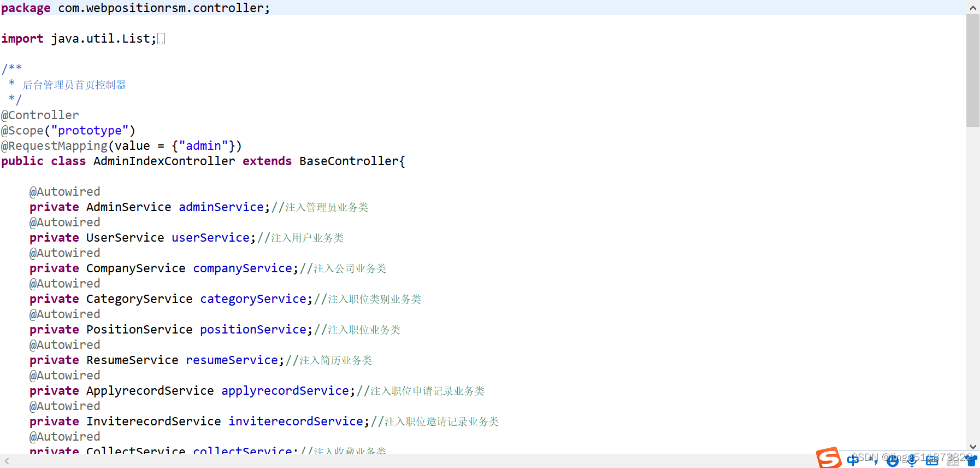
Task: Click the "prototype" string in @Scope
Action: pyautogui.click(x=90, y=131)
